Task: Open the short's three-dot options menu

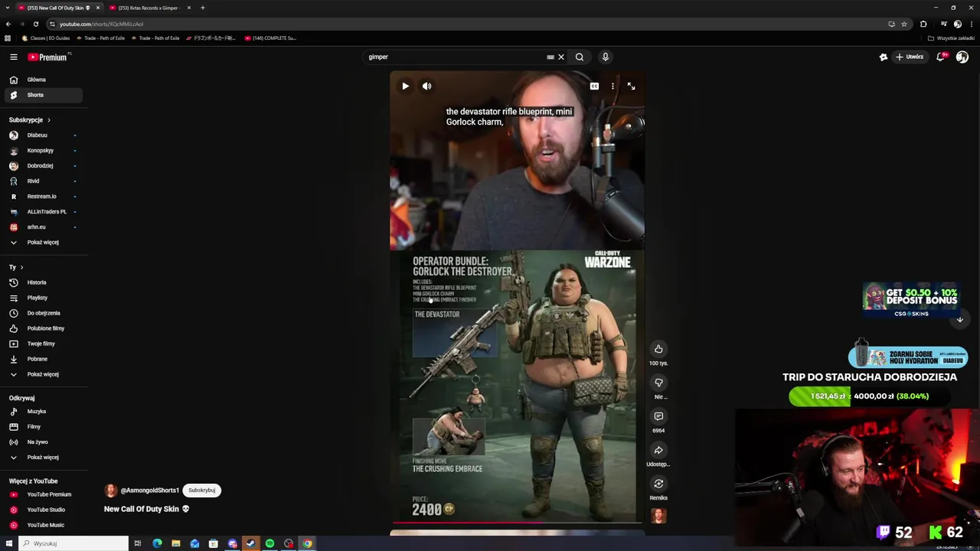Action: [x=612, y=86]
